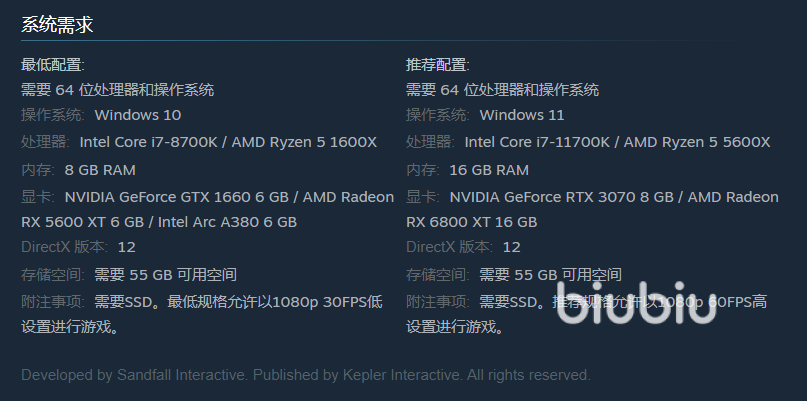Click the 16 GB RAM memory value
This screenshot has height=401, width=807.
(489, 170)
